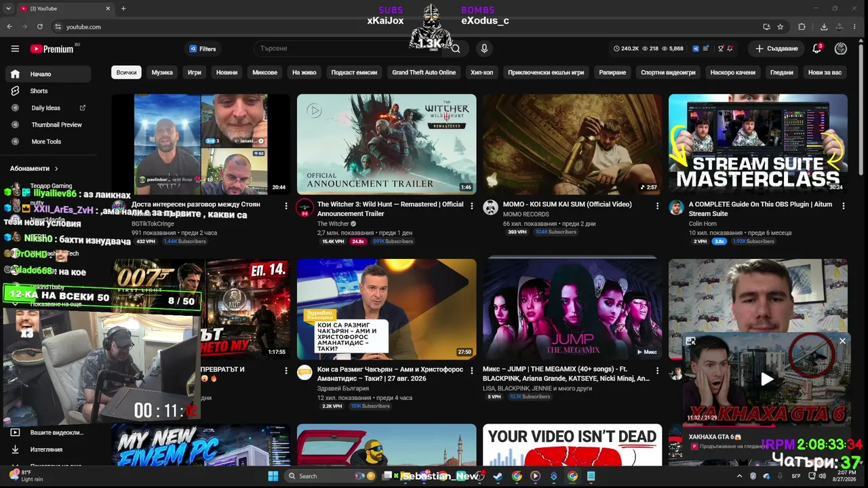
Task: Open Daily Ideas in the sidebar
Action: 47,108
